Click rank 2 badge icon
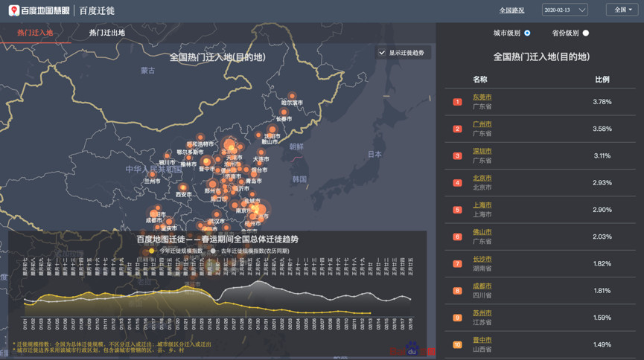 coord(457,129)
